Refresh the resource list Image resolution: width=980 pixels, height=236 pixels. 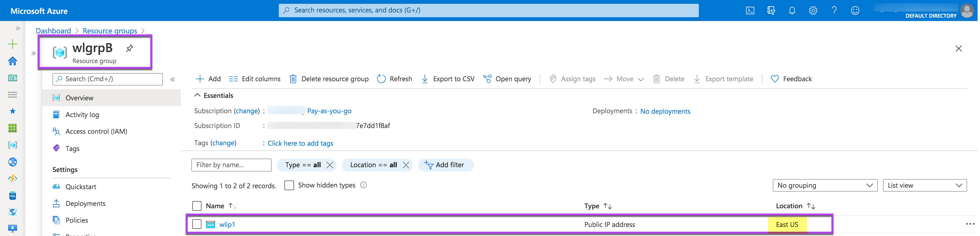[x=395, y=79]
